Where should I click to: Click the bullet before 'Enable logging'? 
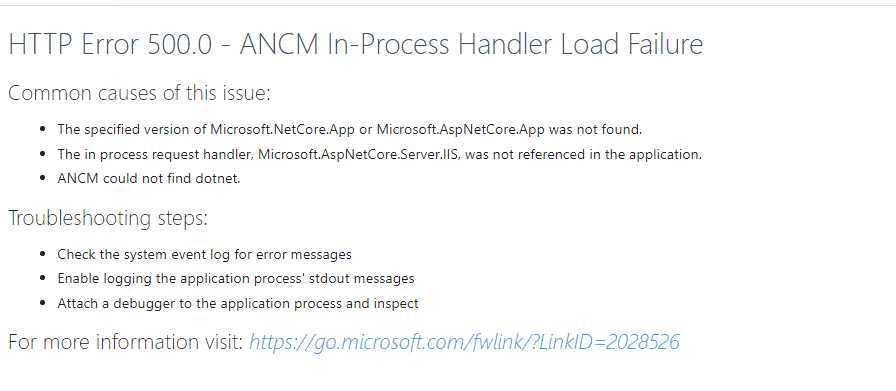(43, 278)
